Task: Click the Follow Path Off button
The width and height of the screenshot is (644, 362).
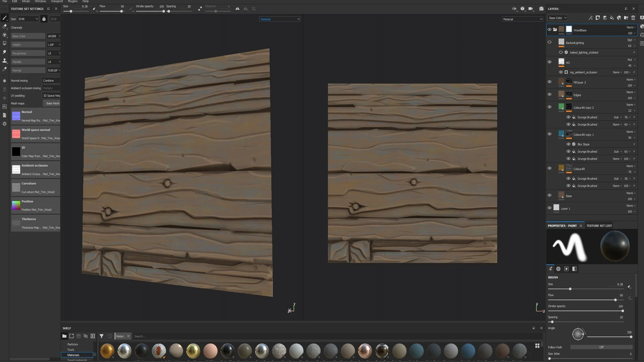Action: [601, 347]
